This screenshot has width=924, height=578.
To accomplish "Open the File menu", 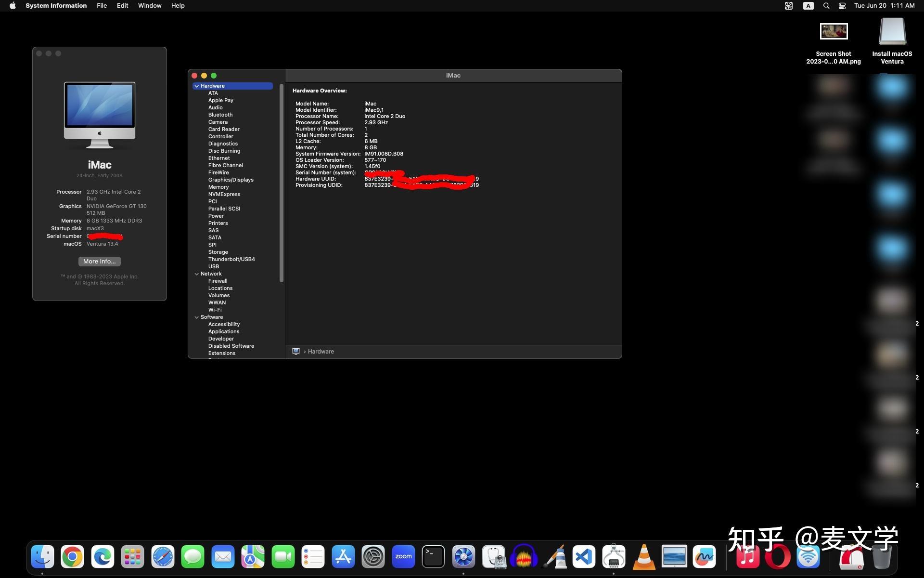I will point(102,6).
